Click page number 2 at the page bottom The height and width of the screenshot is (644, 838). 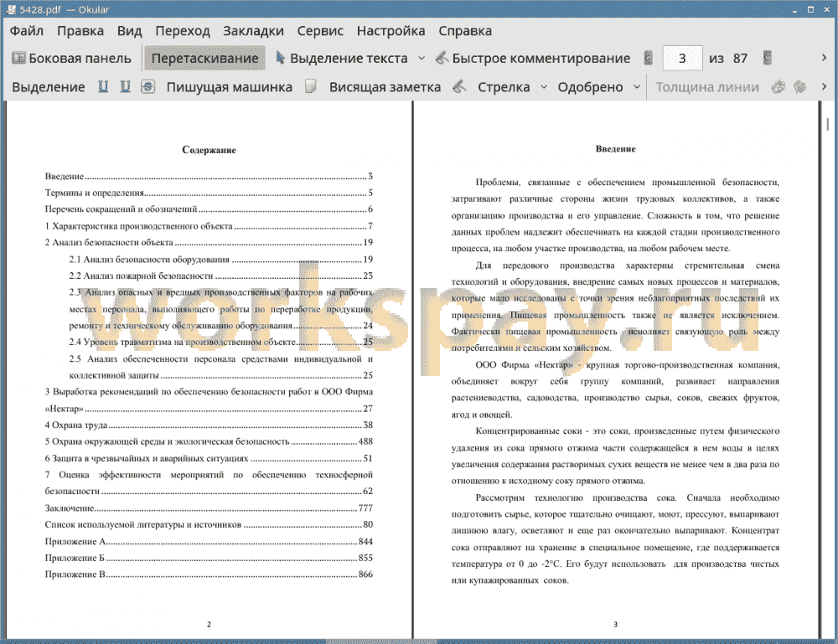(x=209, y=624)
